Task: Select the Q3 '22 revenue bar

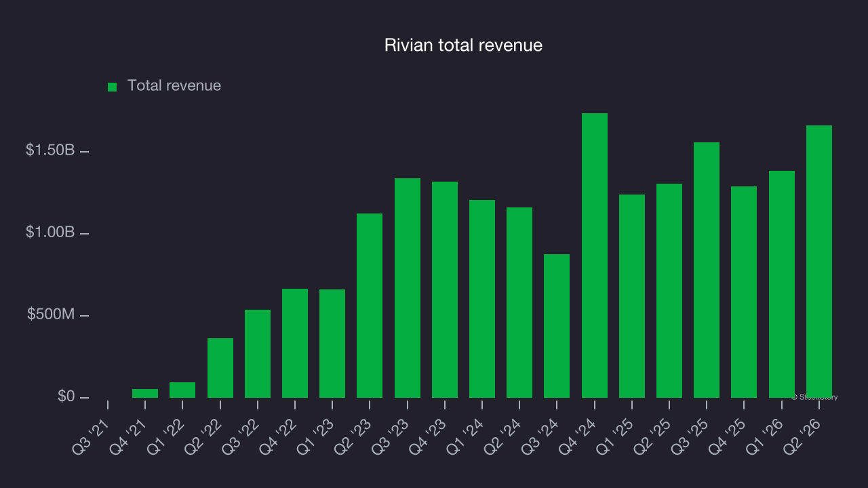Action: point(258,354)
